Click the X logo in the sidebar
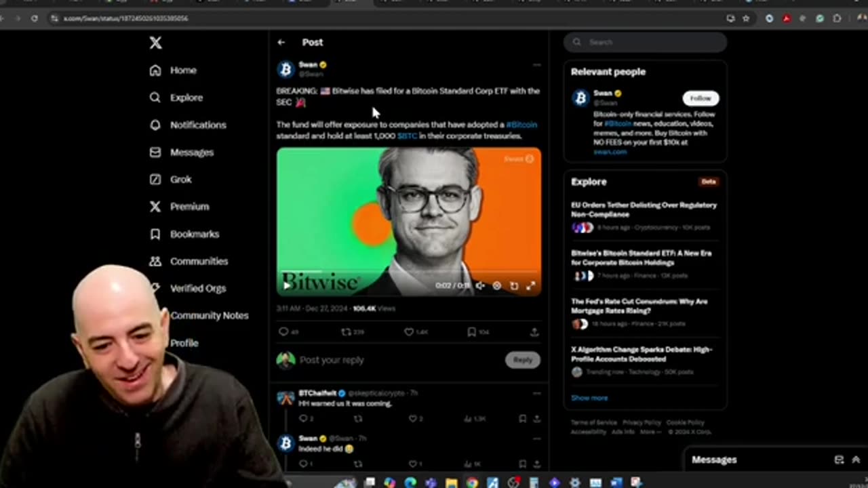This screenshot has height=488, width=868. pyautogui.click(x=155, y=43)
